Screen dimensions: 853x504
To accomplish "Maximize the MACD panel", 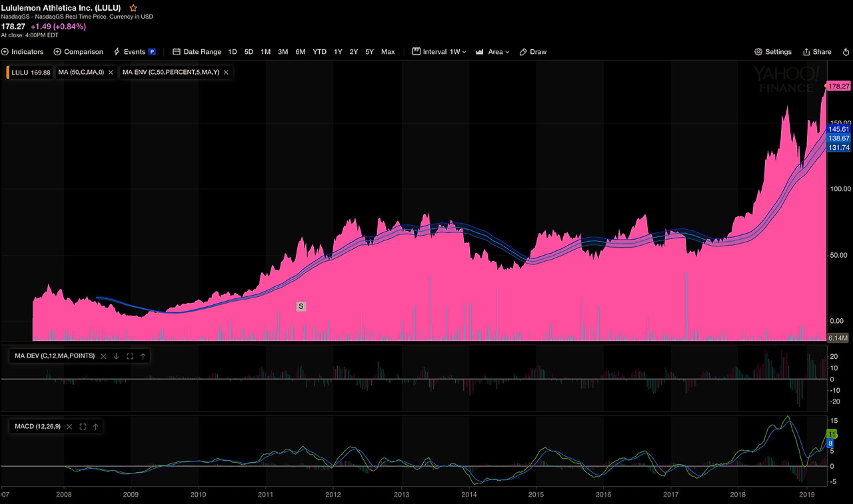I will click(x=83, y=427).
